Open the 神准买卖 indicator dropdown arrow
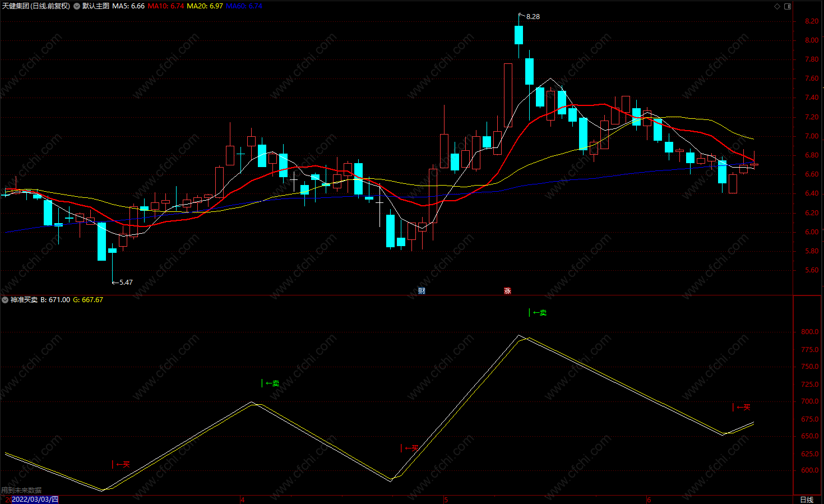The height and width of the screenshot is (504, 824). tap(5, 300)
